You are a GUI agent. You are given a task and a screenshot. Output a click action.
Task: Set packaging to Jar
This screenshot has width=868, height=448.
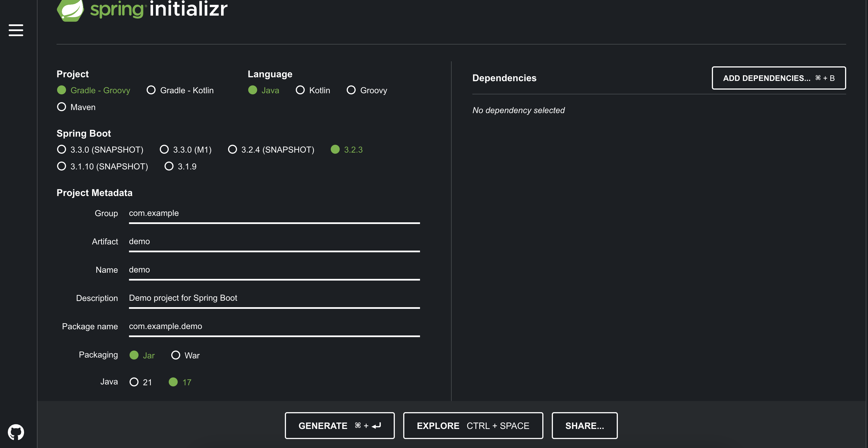(x=142, y=355)
